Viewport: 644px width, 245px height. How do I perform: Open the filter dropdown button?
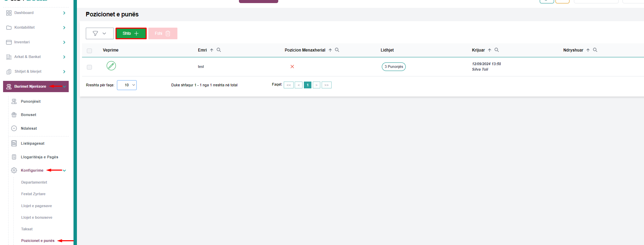(x=99, y=33)
